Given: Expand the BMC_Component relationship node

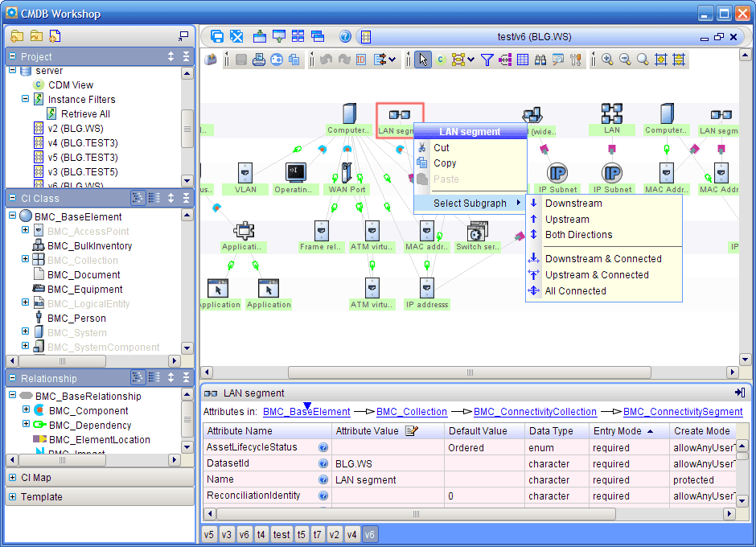Looking at the screenshot, I should click(26, 409).
